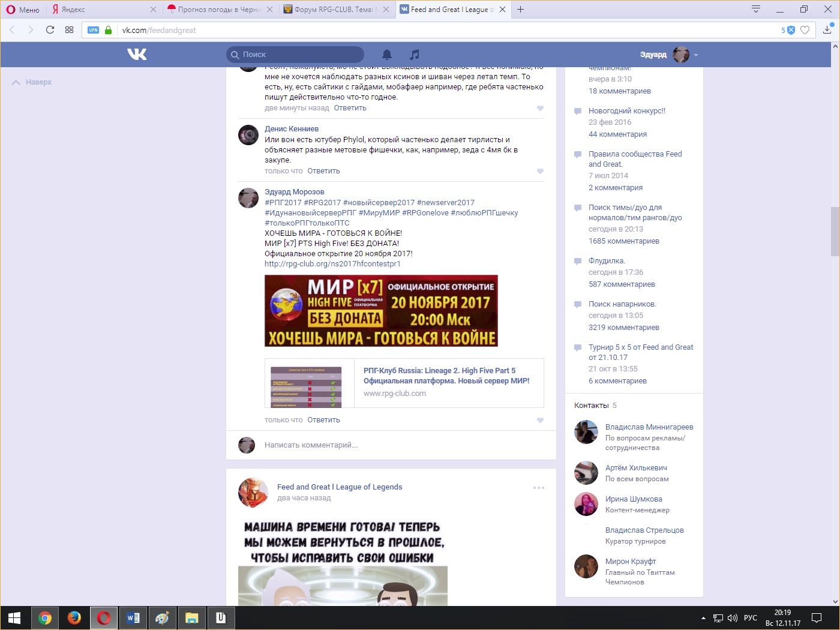Toggle the VPN badge
The height and width of the screenshot is (630, 840).
coord(93,30)
